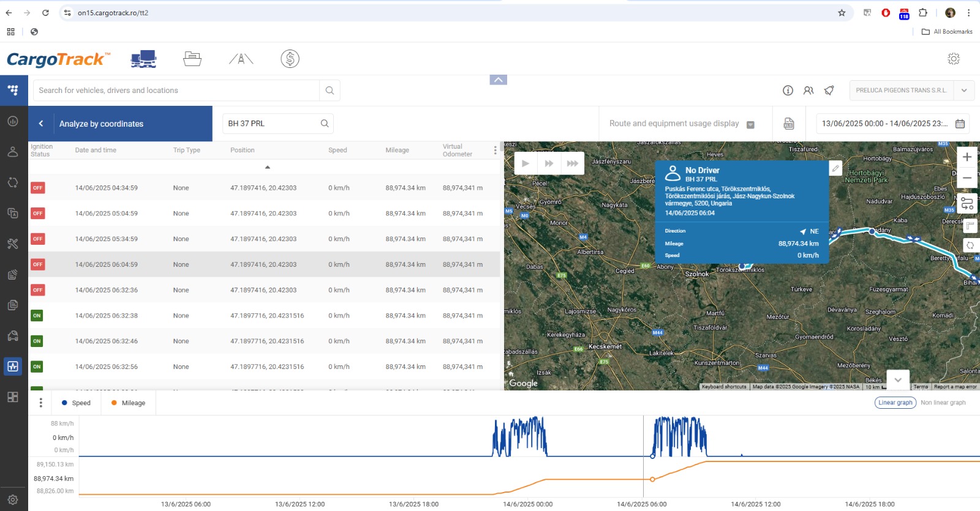Expand the PRELUCA PIGEONS TRANS company dropdown
Screen dimensions: 980x511
tap(964, 91)
